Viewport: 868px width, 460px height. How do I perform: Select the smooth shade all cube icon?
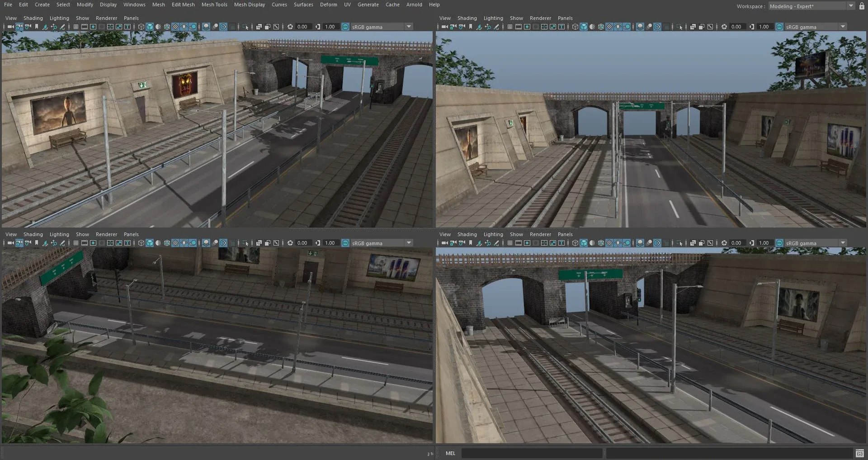tap(150, 27)
